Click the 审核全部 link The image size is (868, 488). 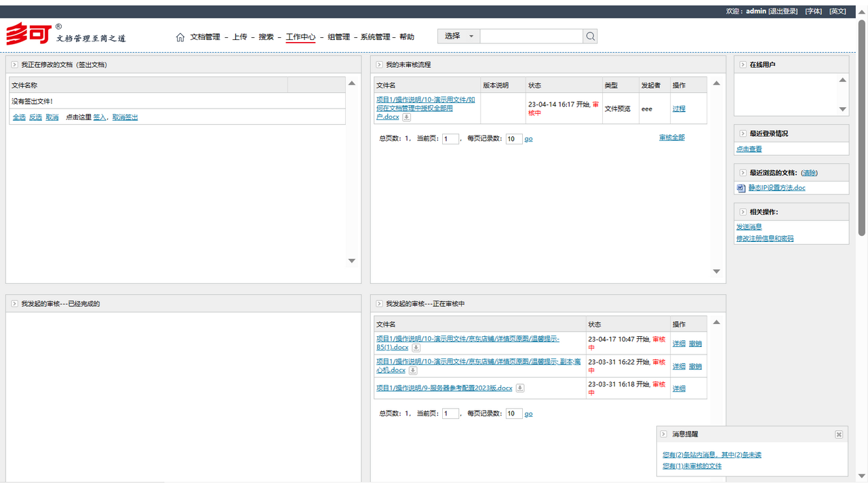click(671, 138)
